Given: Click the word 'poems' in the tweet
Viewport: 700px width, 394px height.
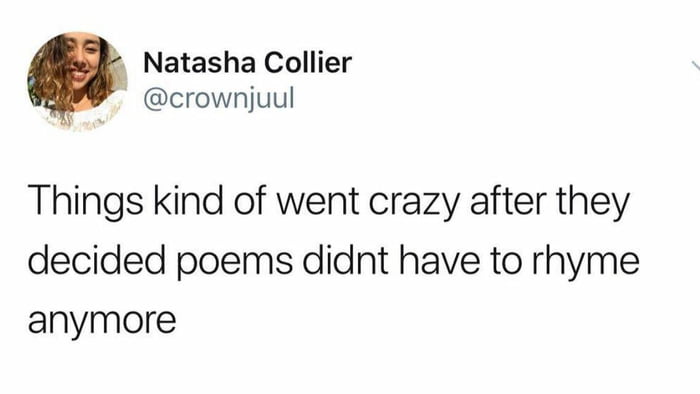Looking at the screenshot, I should [235, 262].
